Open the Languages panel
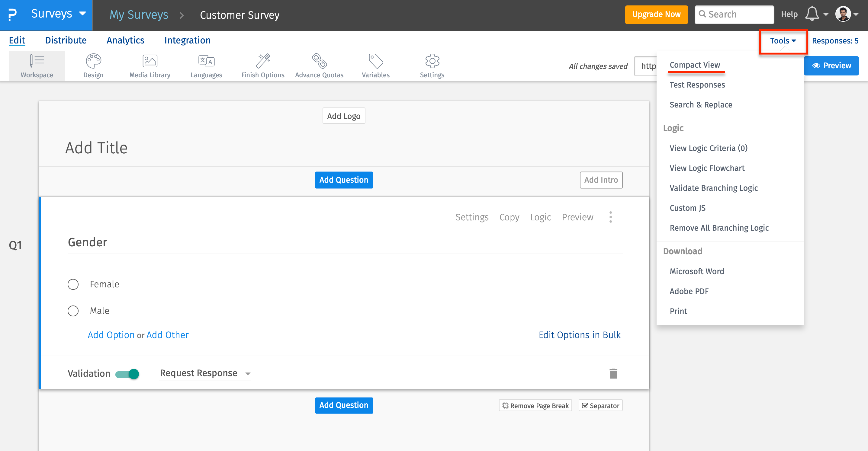Image resolution: width=868 pixels, height=451 pixels. (x=206, y=66)
